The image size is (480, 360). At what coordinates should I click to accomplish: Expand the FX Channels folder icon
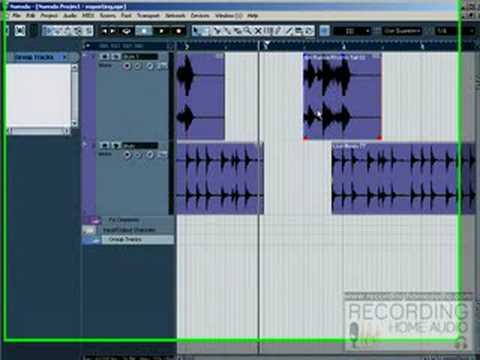[x=91, y=220]
